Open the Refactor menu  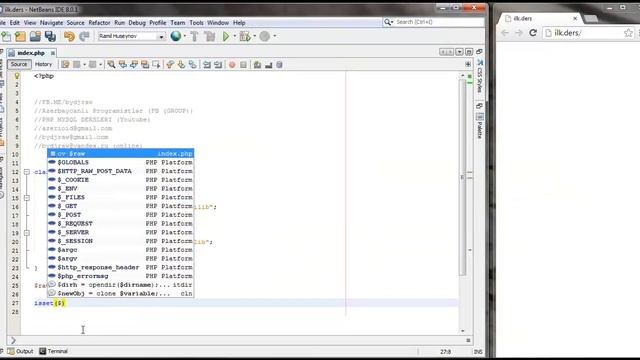[99, 23]
